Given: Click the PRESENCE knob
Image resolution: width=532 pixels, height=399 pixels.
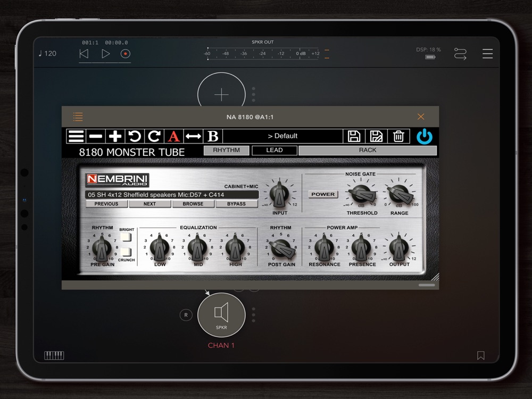Looking at the screenshot, I should click(362, 248).
